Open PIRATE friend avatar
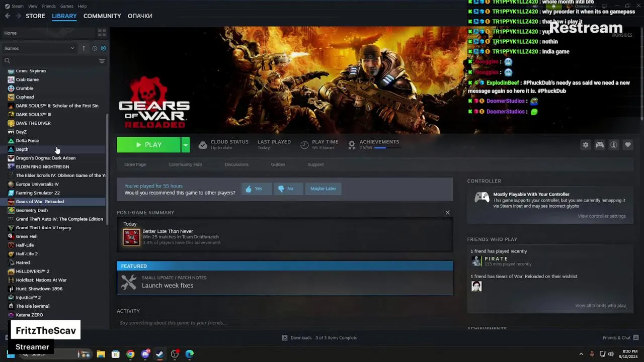 (x=476, y=261)
